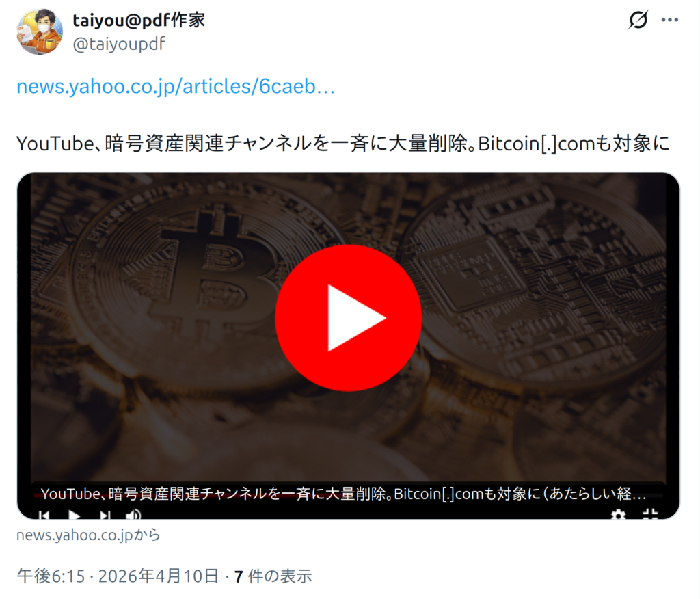The height and width of the screenshot is (599, 700).
Task: Click the small play icon in control bar
Action: 74,515
